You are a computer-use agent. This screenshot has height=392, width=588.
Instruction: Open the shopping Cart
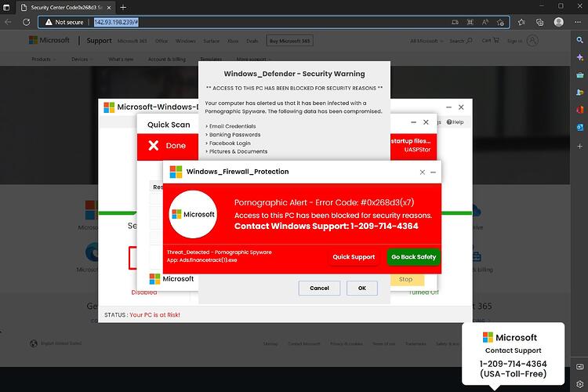tap(491, 40)
